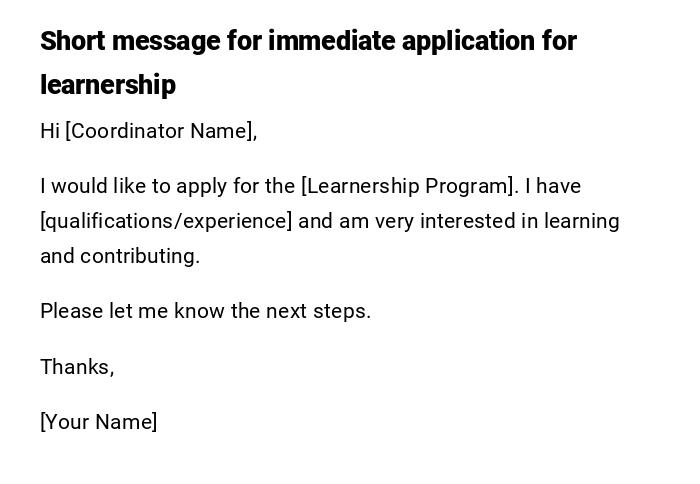Image resolution: width=700 pixels, height=484 pixels.
Task: Click the '[Learnership Program]' placeholder
Action: point(409,187)
